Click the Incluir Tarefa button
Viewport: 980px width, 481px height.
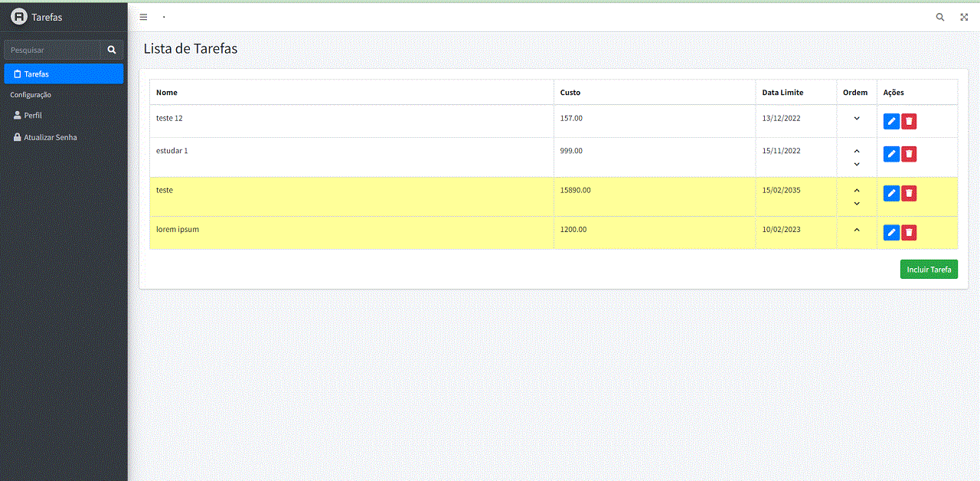(929, 270)
